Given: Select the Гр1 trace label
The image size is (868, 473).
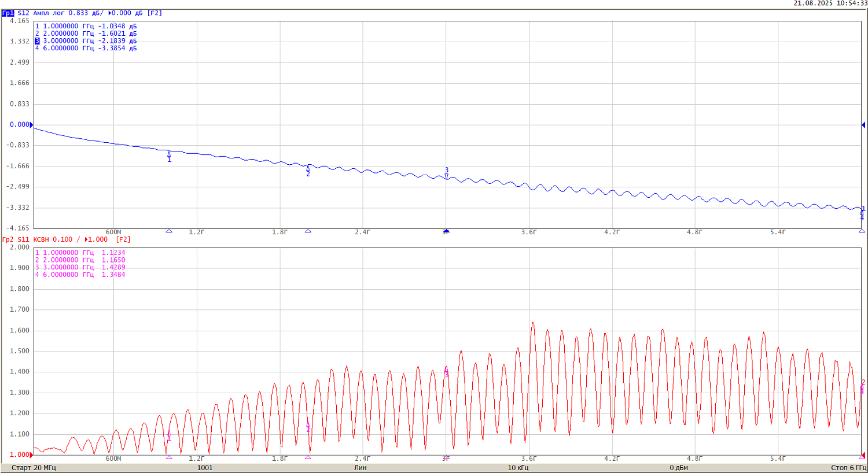Looking at the screenshot, I should [x=8, y=13].
